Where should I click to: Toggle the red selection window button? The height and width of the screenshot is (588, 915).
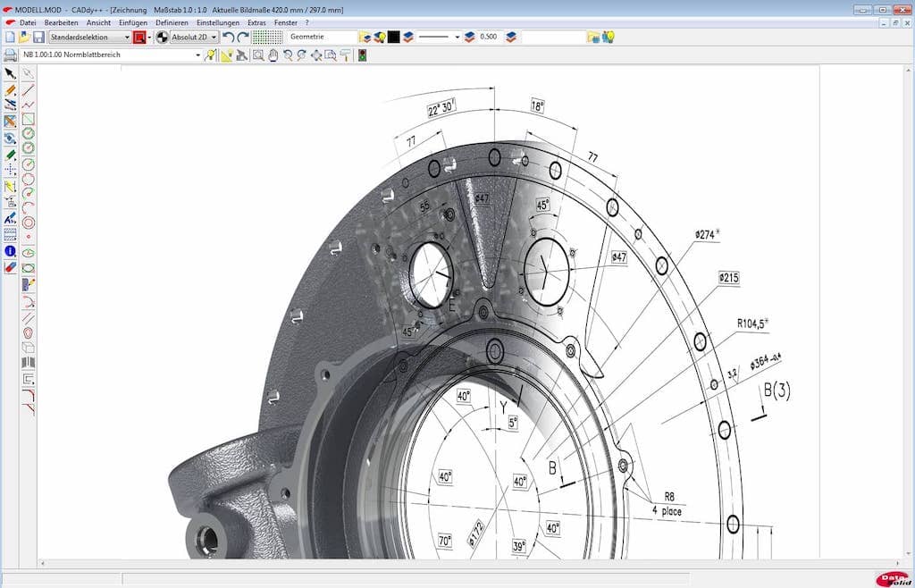(x=139, y=38)
